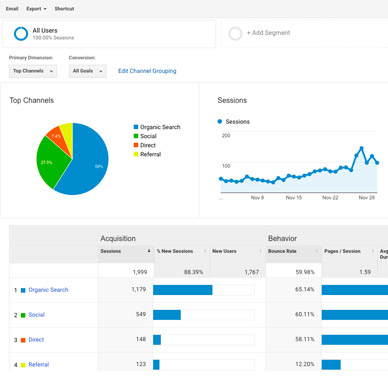Click the Nov 8 axis label
Viewport: 388px width, 388px height.
pos(257,198)
